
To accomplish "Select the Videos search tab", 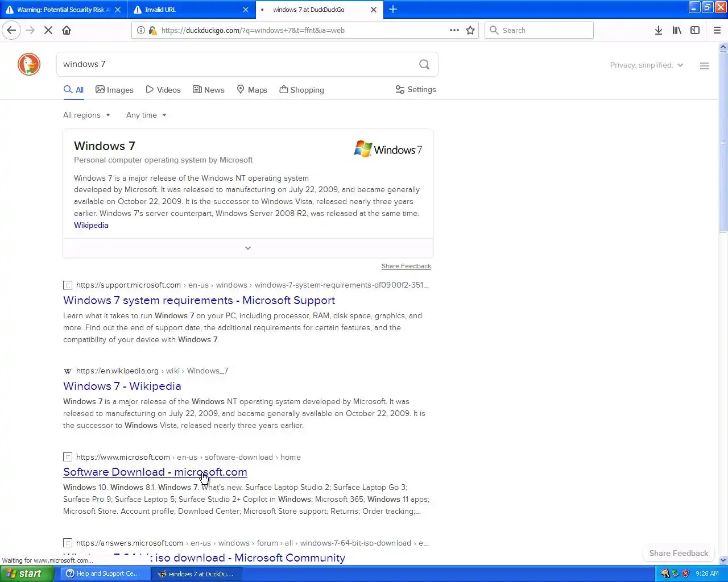I will coord(163,90).
